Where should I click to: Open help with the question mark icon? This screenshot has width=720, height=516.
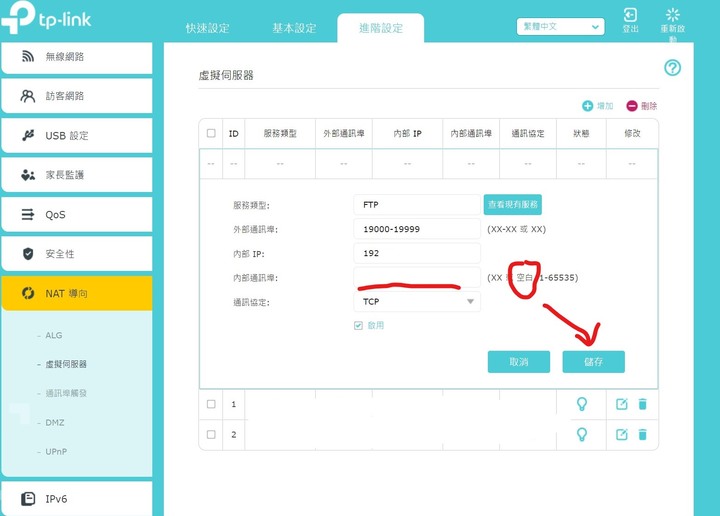pyautogui.click(x=672, y=68)
